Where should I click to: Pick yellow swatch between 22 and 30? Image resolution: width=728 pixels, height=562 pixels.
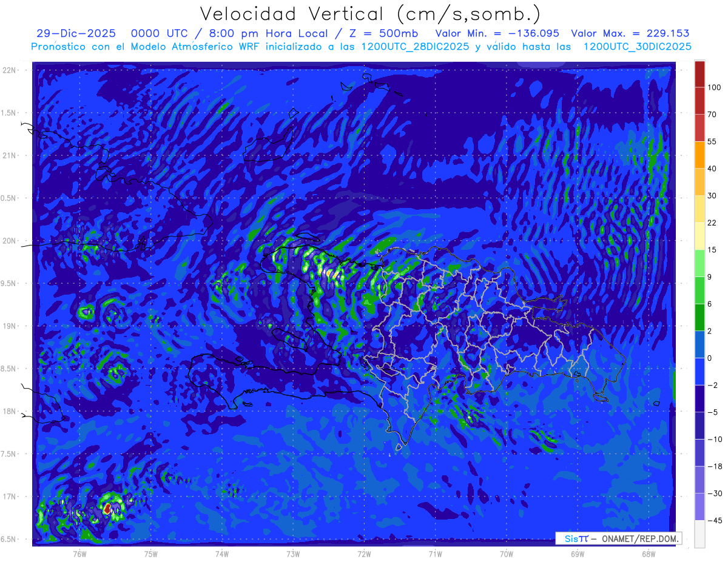coord(699,209)
